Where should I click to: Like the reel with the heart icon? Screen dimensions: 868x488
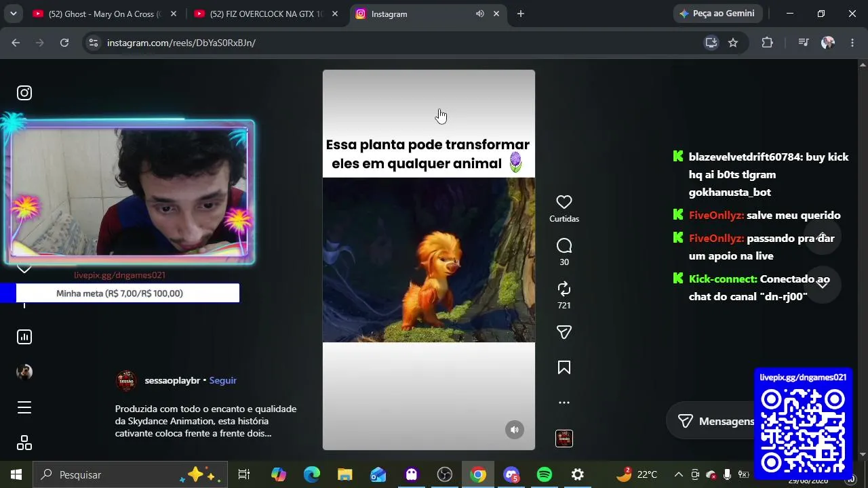pos(564,202)
